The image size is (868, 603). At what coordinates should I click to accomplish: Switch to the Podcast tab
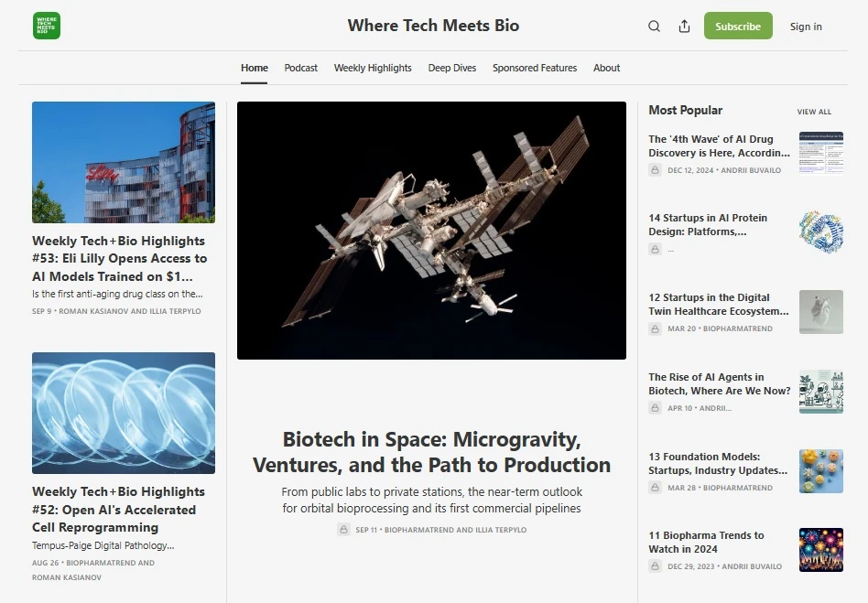point(300,68)
